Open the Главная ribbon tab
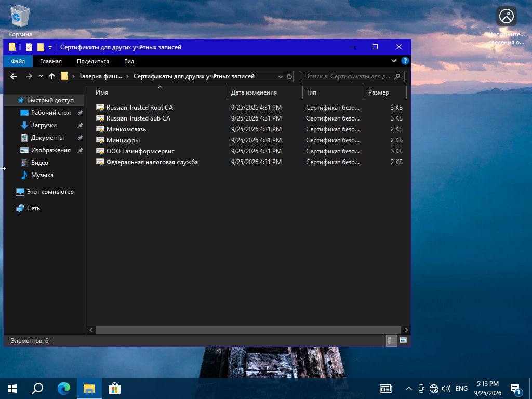532x399 pixels. (51, 61)
